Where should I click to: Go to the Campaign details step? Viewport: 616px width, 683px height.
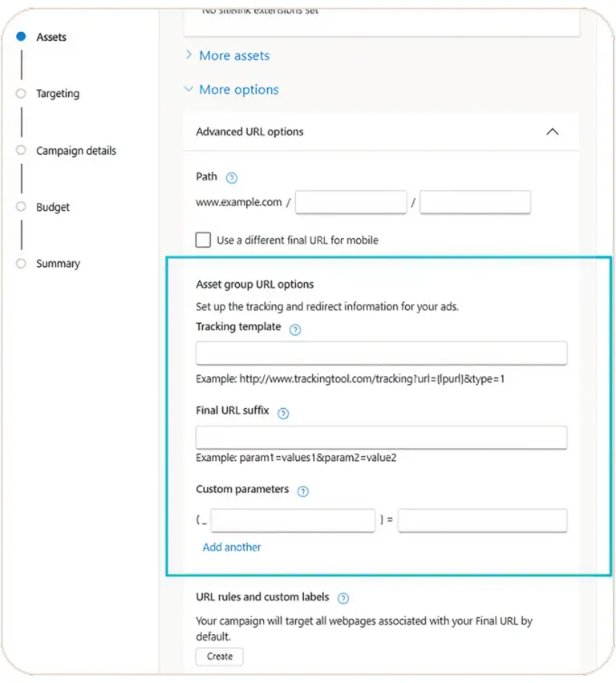click(x=76, y=151)
